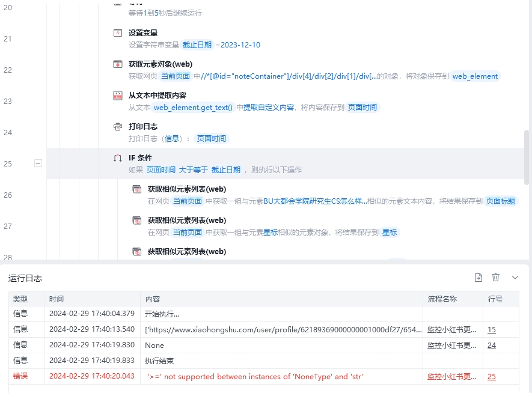Screen dimensions: 532x393
Task: Click the 获取元素对象(web) step icon
Action: pos(118,64)
